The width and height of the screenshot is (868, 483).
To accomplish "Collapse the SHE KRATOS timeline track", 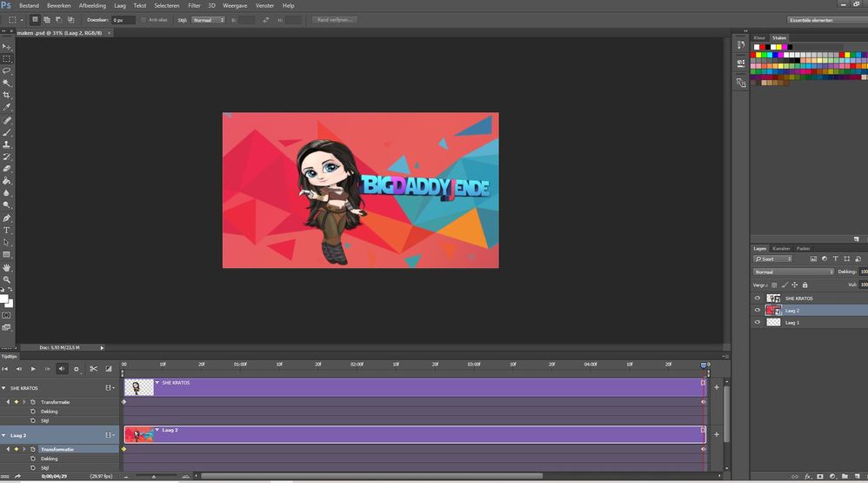I will [x=3, y=388].
